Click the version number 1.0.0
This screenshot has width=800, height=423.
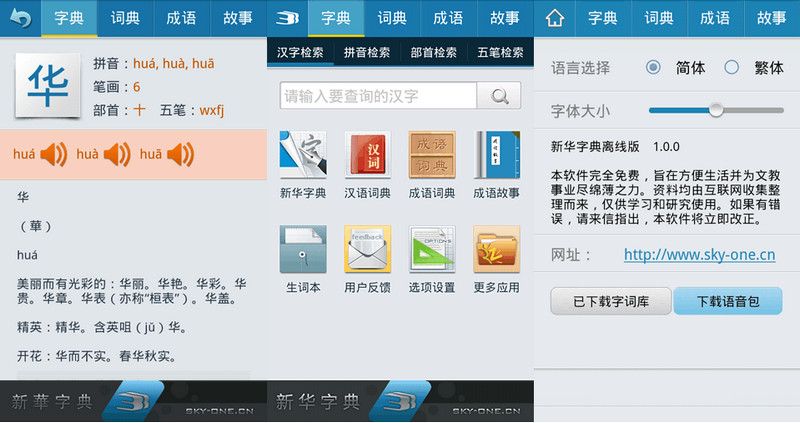pyautogui.click(x=666, y=147)
